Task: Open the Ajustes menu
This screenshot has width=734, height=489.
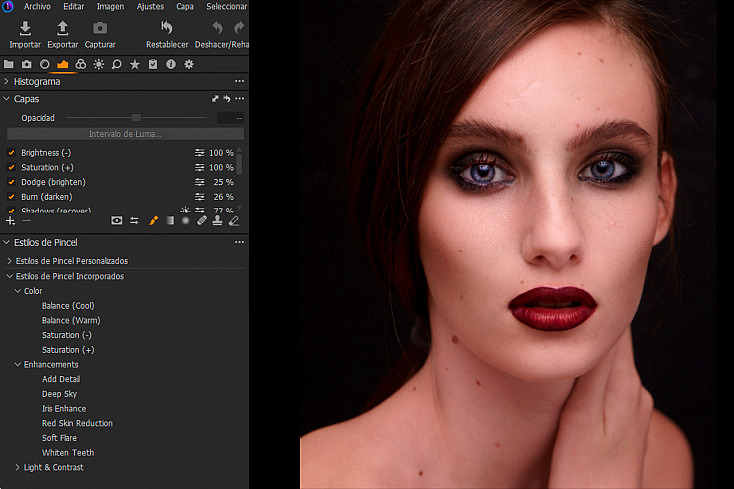Action: pyautogui.click(x=150, y=7)
